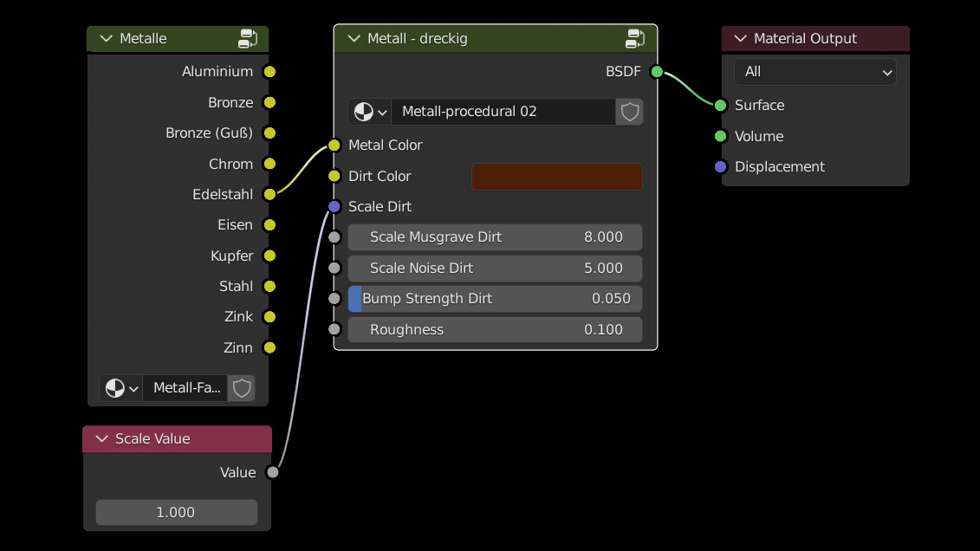Click the 1.000 value field in Scale Value
Image resolution: width=980 pixels, height=551 pixels.
pyautogui.click(x=176, y=512)
